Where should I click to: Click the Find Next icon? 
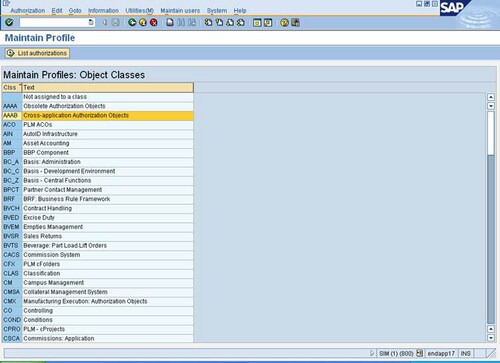(192, 22)
